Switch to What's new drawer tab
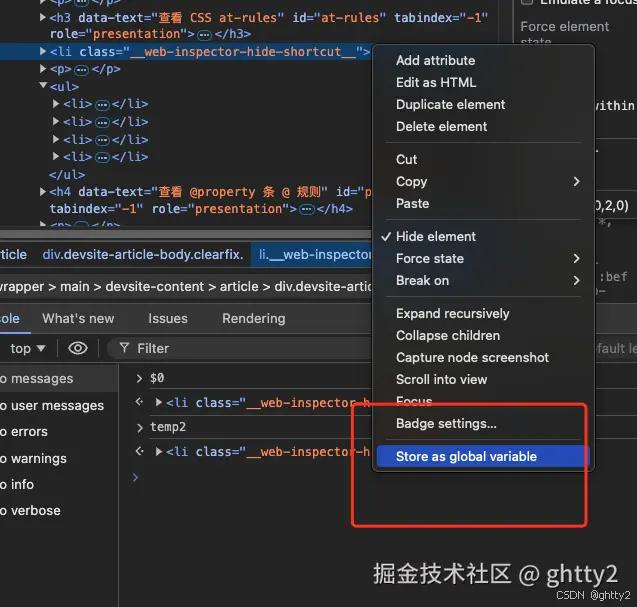Image resolution: width=637 pixels, height=607 pixels. [78, 319]
